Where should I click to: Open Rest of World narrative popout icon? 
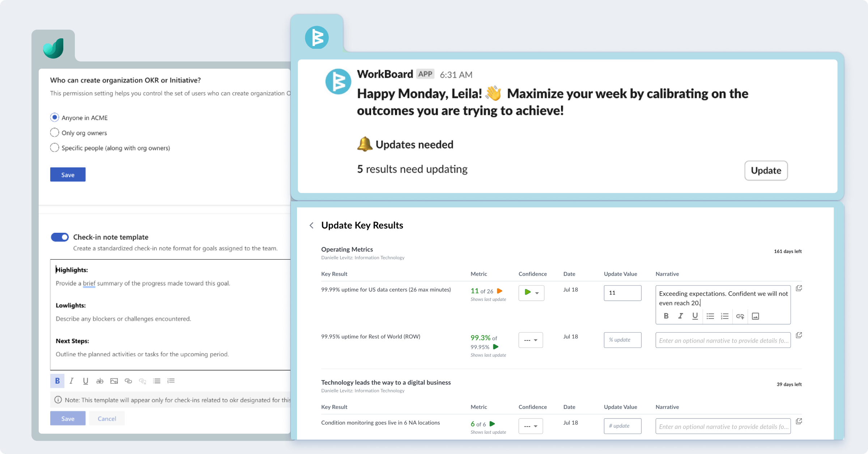[799, 335]
